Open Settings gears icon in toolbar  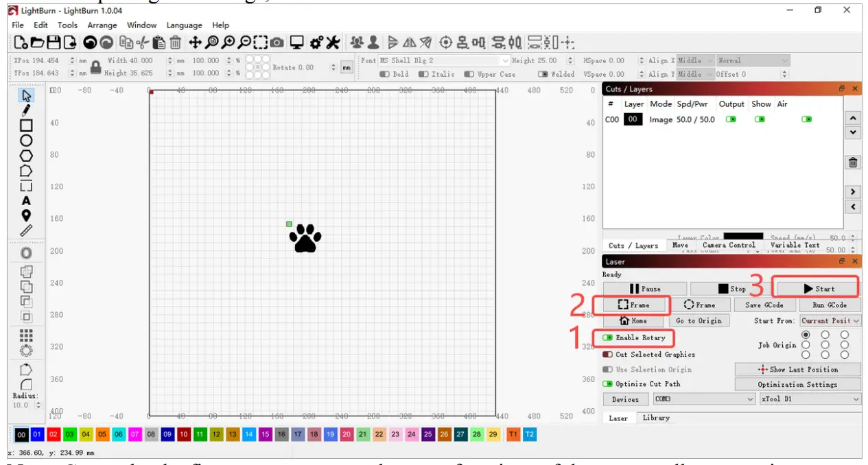click(316, 43)
